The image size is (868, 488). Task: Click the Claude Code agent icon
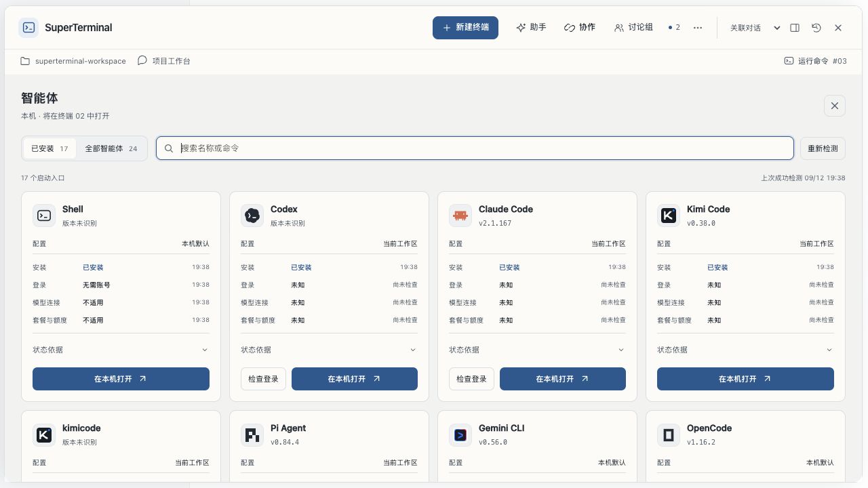pyautogui.click(x=460, y=216)
